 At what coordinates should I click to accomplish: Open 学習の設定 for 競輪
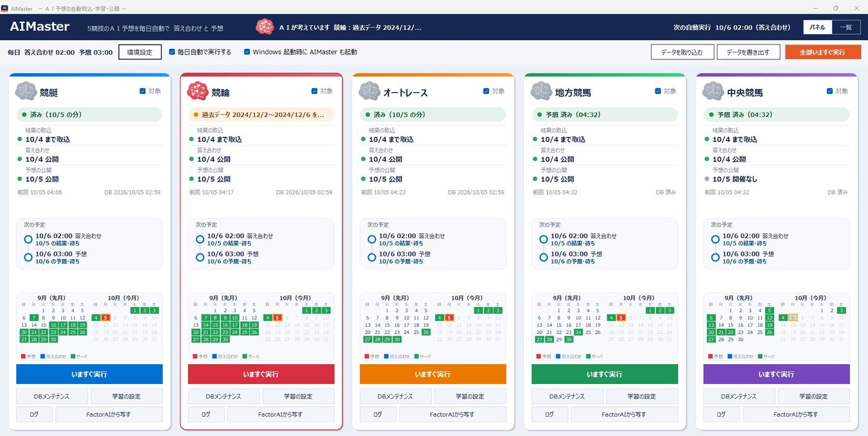point(298,396)
